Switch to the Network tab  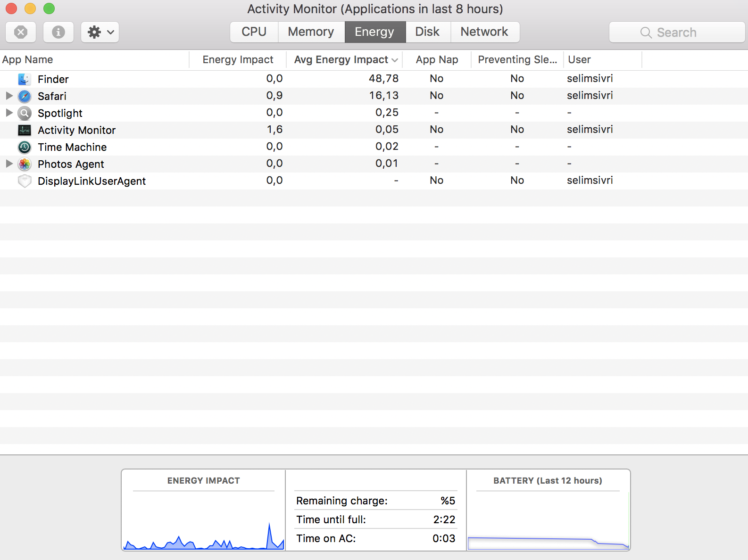(x=485, y=32)
